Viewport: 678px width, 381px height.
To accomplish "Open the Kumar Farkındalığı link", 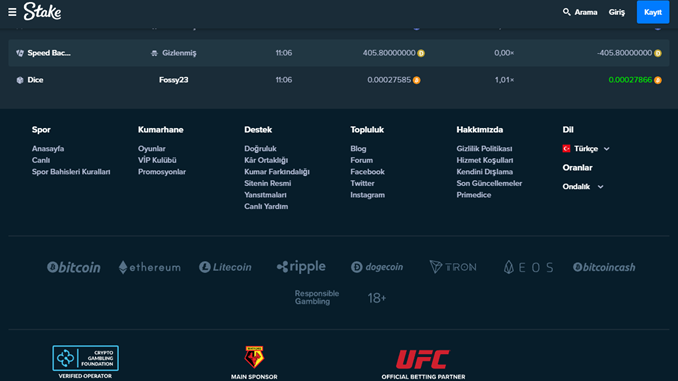I will [x=277, y=172].
